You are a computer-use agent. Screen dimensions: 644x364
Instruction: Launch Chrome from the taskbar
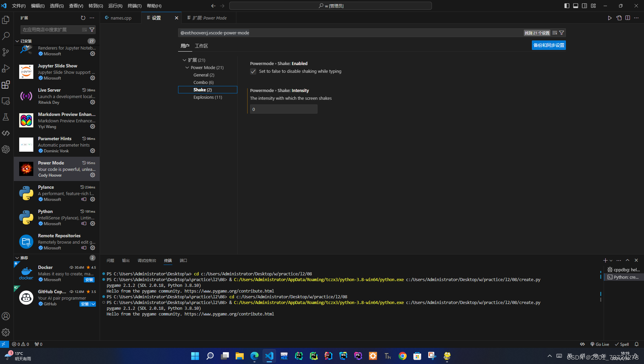[403, 356]
